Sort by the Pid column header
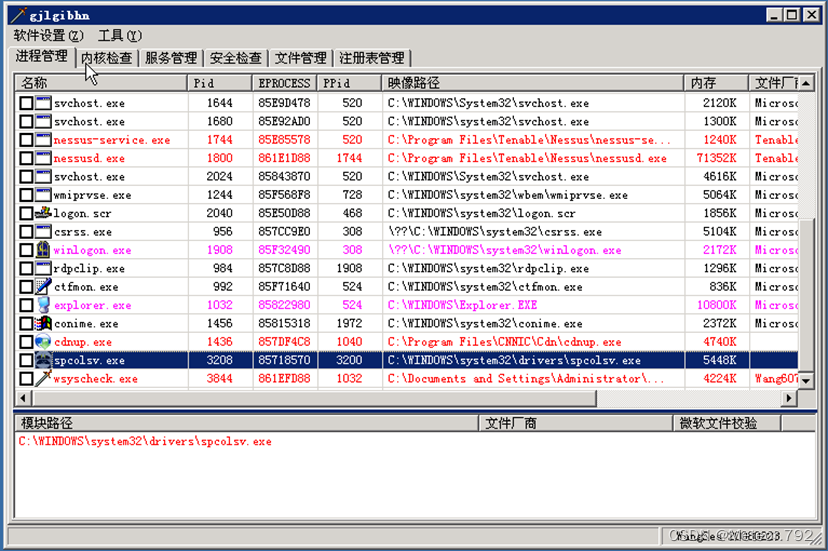This screenshot has height=551, width=828. click(x=219, y=83)
